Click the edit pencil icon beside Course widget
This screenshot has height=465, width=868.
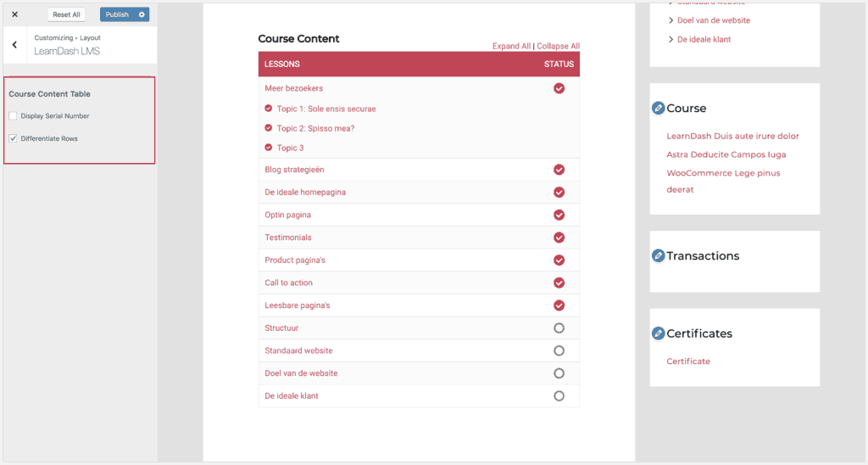tap(658, 108)
